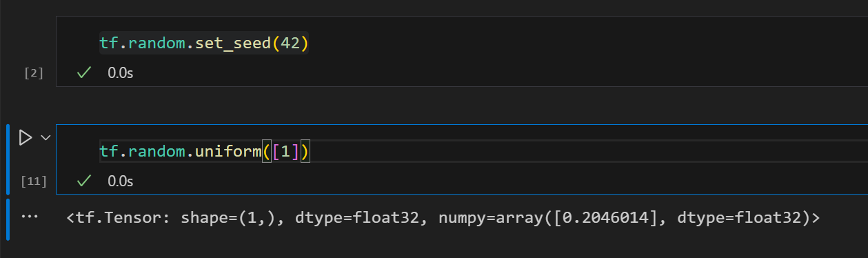Viewport: 868px width, 258px height.
Task: Click the 0.2046014 value in the output
Action: click(618, 217)
